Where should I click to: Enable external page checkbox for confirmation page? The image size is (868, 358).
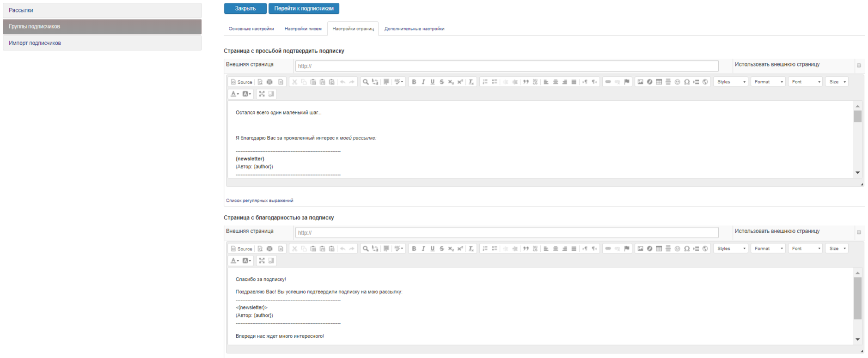[859, 66]
